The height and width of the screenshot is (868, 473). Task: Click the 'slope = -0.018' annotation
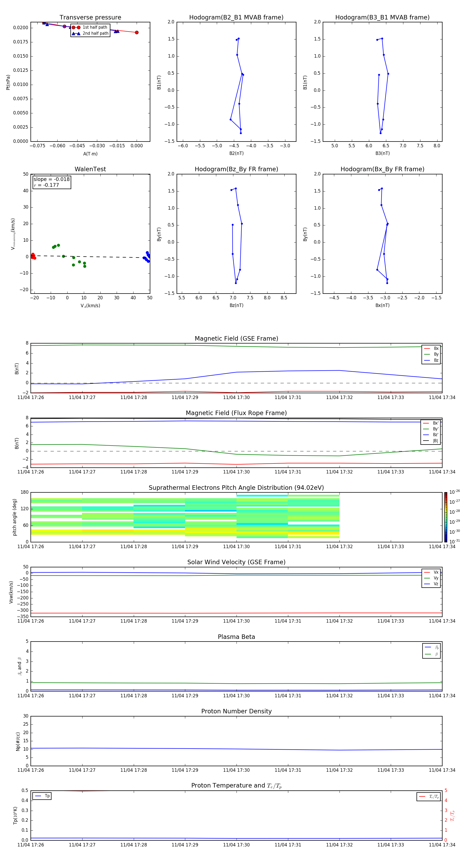coord(52,179)
